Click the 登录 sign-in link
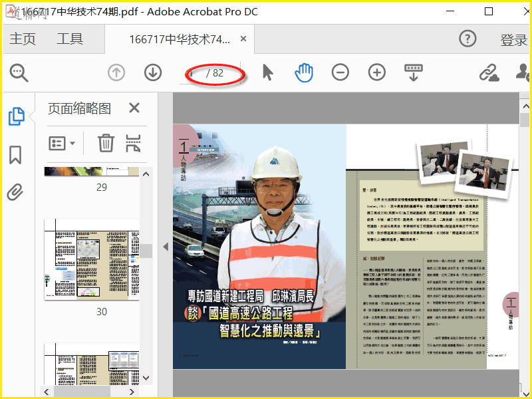Viewport: 532px width, 399px height. 513,40
